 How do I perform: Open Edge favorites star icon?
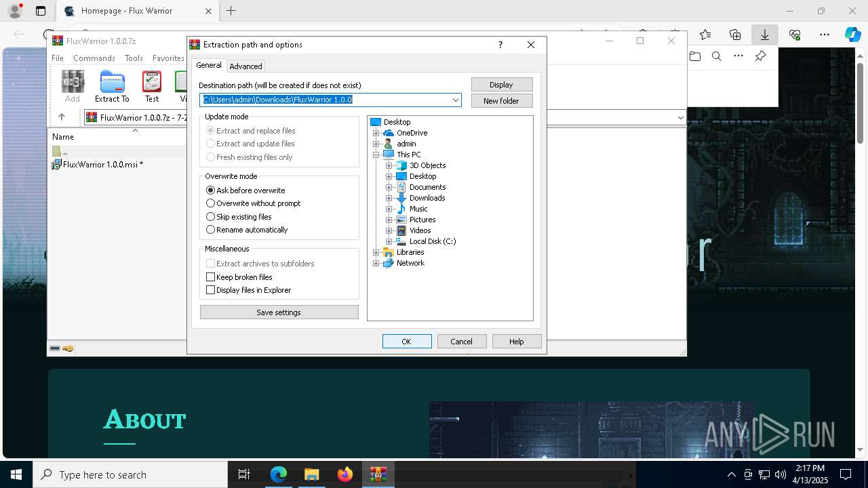(705, 35)
